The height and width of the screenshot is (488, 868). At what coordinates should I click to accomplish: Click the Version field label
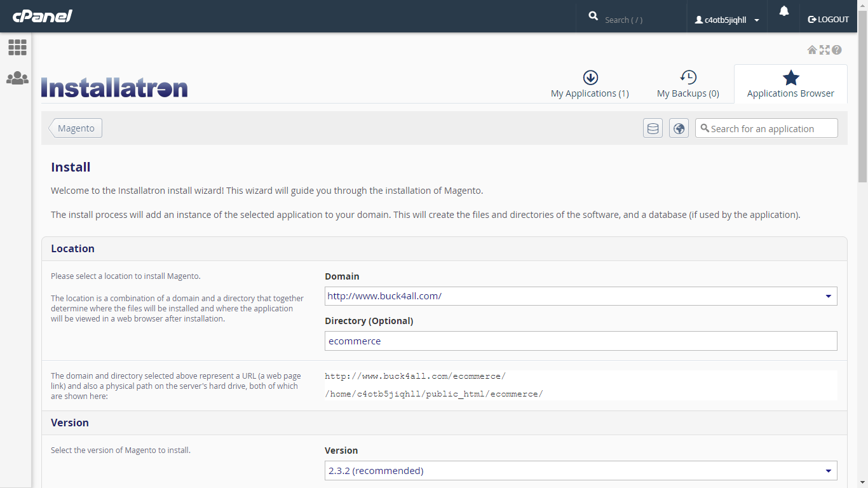pos(341,451)
